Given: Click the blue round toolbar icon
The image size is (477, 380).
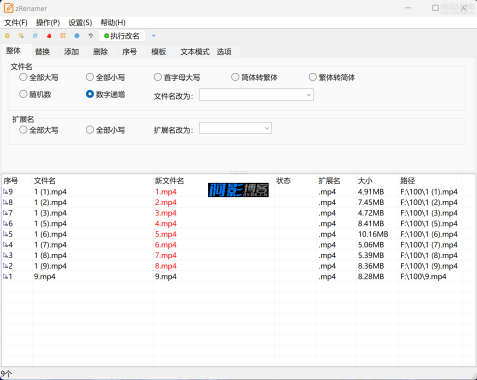Looking at the screenshot, I should pos(77,36).
